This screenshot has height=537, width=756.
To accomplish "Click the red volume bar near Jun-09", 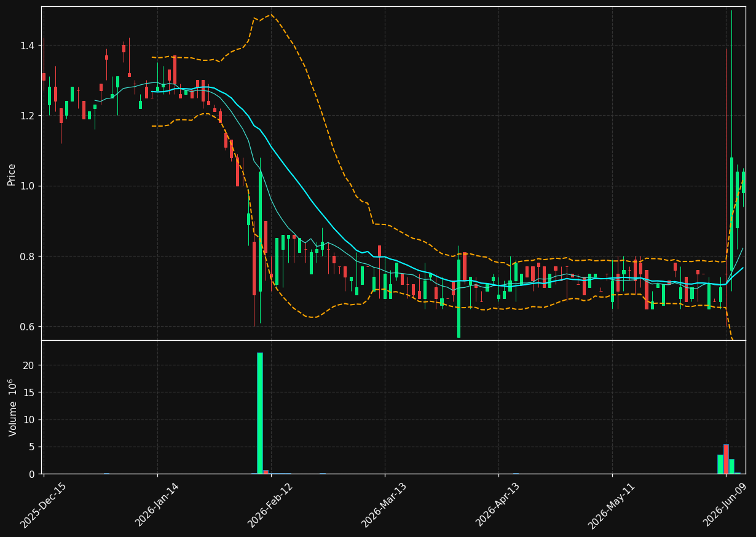I will 726,459.
